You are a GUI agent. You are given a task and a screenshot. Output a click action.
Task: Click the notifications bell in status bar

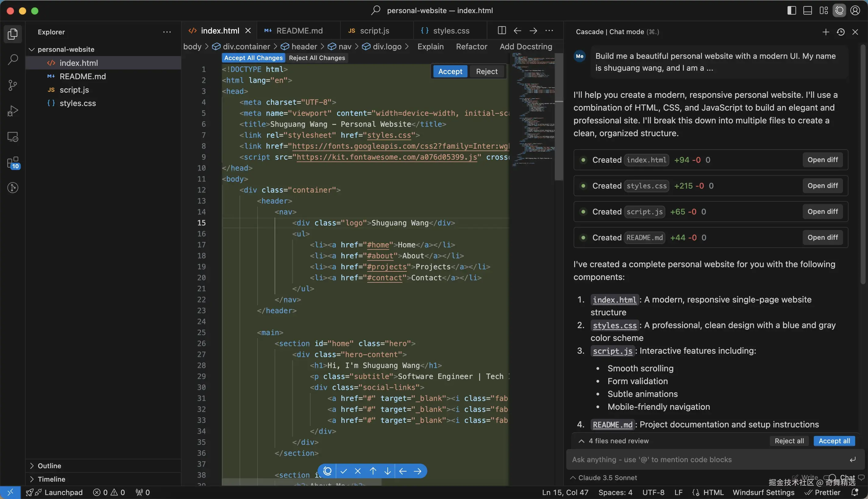pyautogui.click(x=855, y=492)
